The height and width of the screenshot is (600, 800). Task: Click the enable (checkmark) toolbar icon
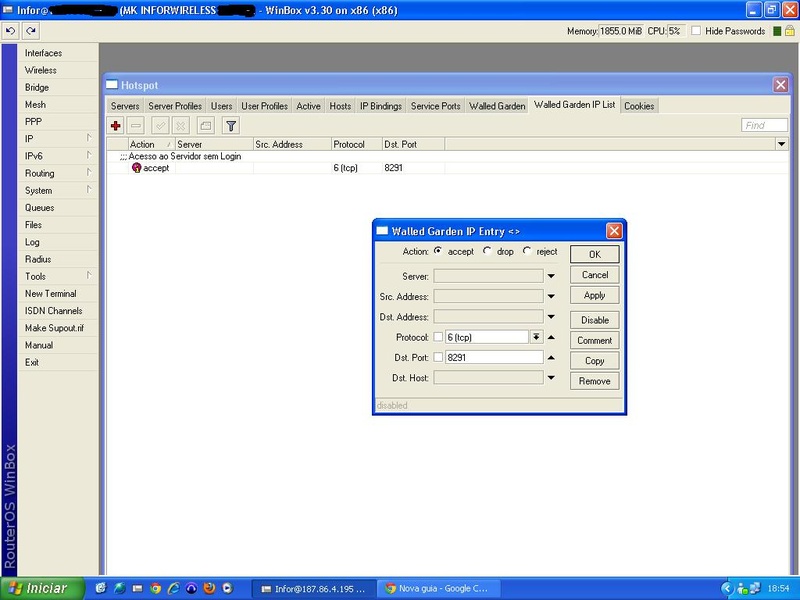(x=160, y=126)
